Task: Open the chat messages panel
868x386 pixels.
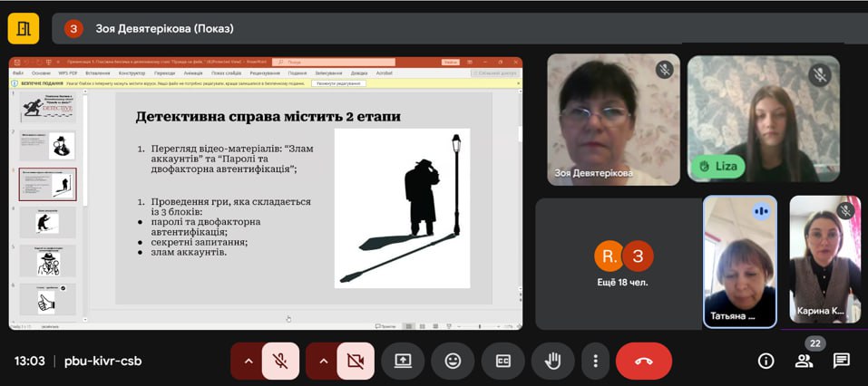Action: tap(842, 361)
